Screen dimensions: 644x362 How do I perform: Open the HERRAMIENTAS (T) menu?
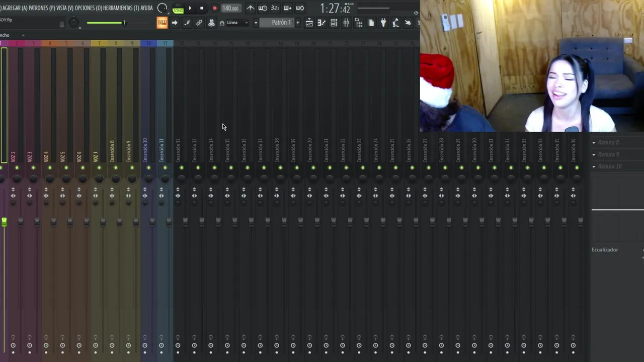121,8
